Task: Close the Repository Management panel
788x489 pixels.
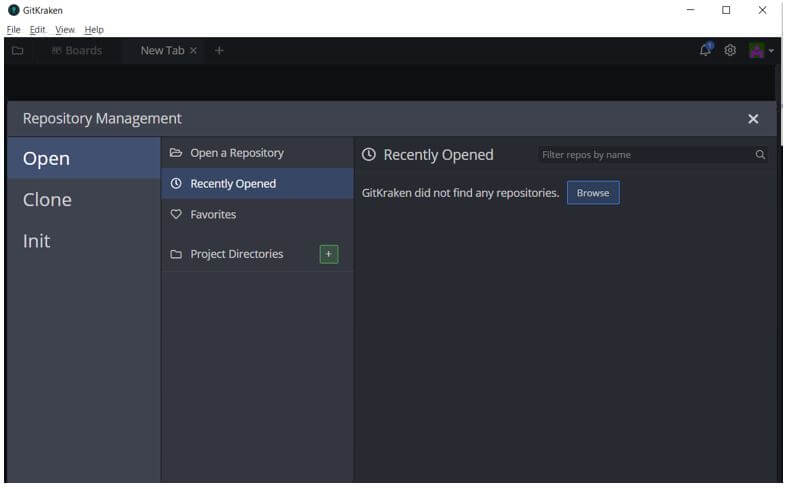Action: pos(753,119)
